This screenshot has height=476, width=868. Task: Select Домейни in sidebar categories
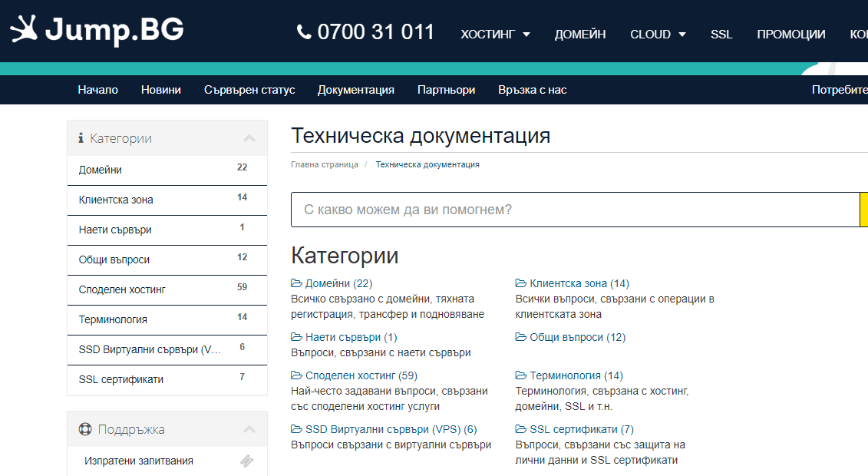coord(167,170)
